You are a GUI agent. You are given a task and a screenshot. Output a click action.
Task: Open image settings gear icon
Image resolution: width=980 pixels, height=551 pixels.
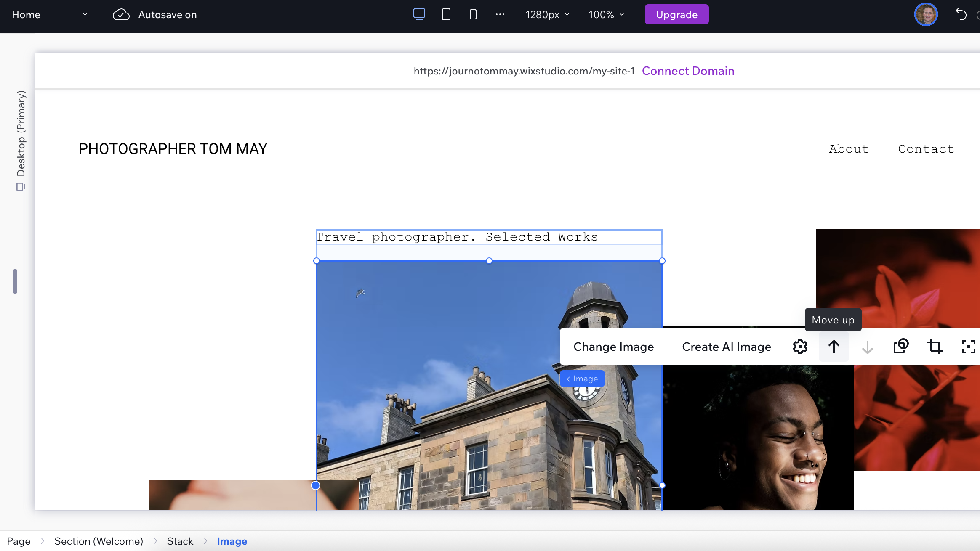click(800, 347)
